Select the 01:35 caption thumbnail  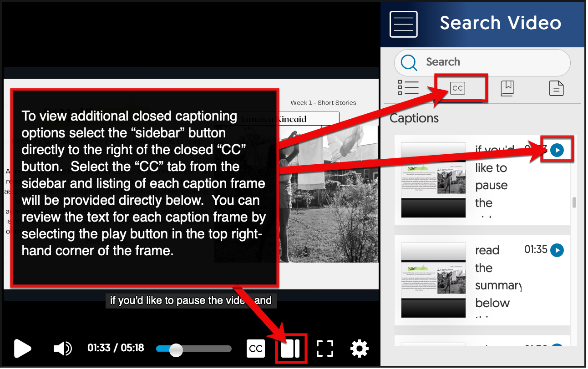tap(433, 280)
